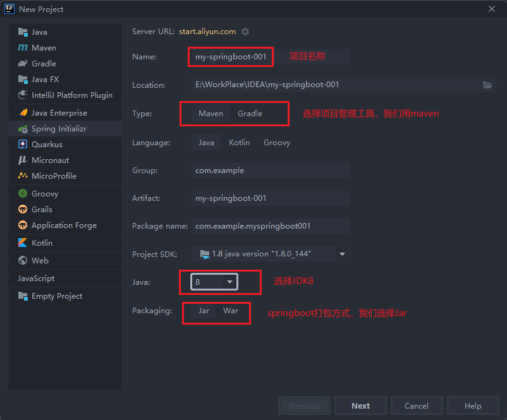Select Java Enterprise label
The height and width of the screenshot is (420, 507).
coord(59,113)
